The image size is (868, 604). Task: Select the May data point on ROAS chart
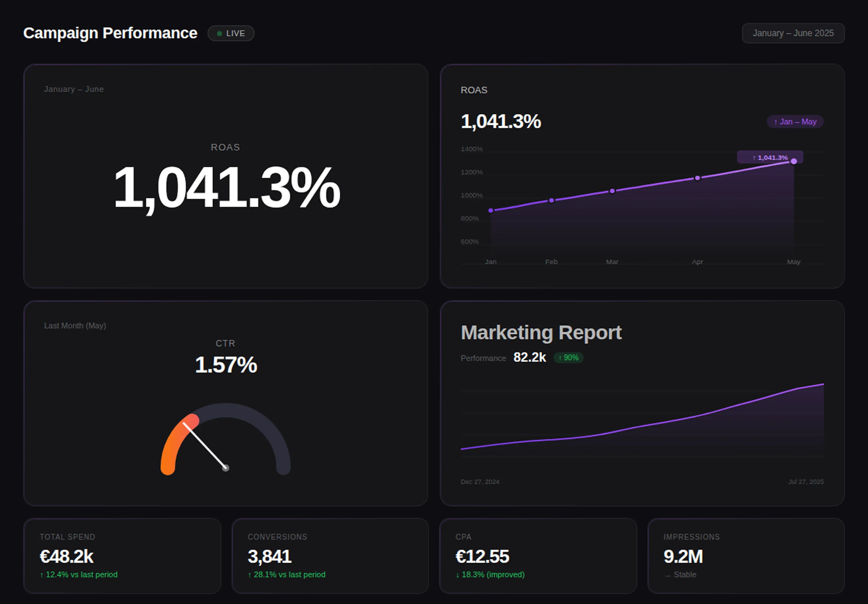point(794,162)
